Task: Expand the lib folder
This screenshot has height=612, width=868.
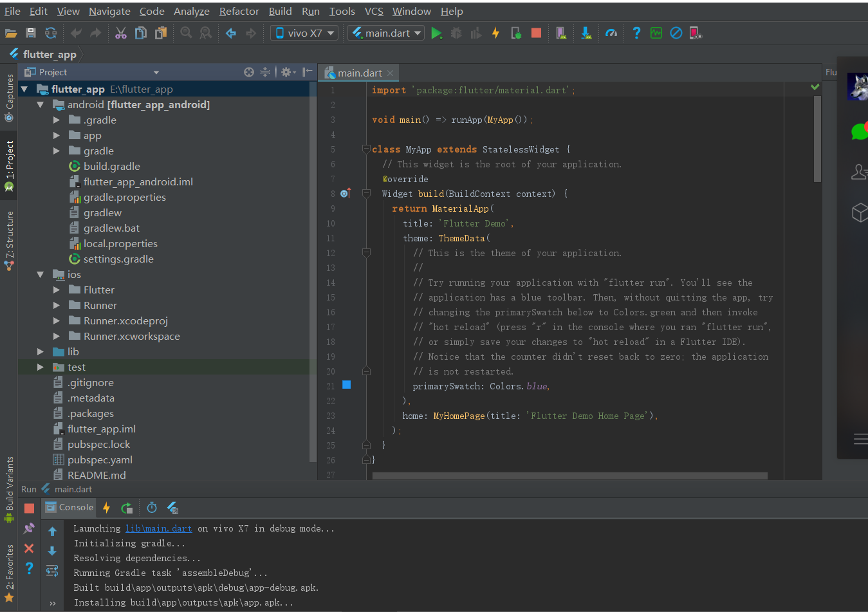Action: tap(41, 352)
